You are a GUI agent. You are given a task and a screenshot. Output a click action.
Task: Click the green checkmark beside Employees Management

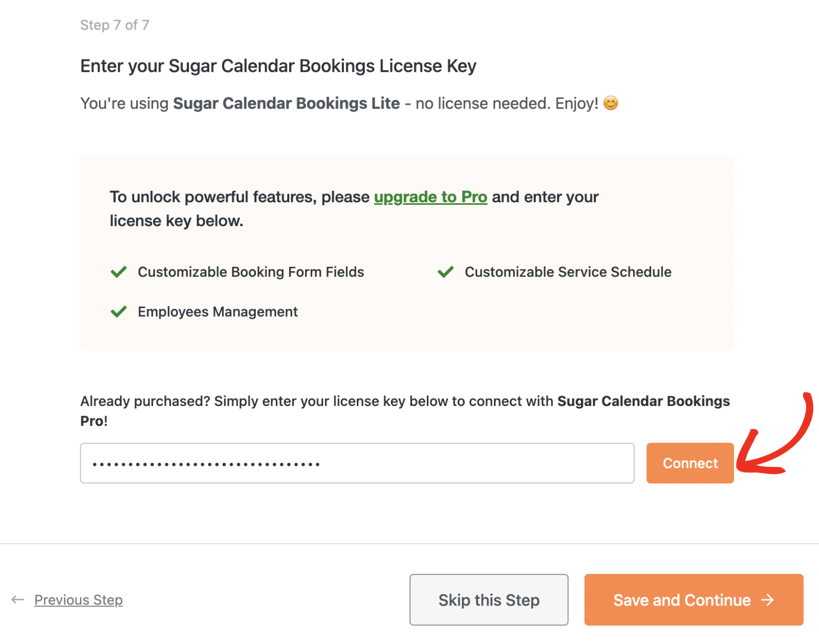[x=118, y=311]
